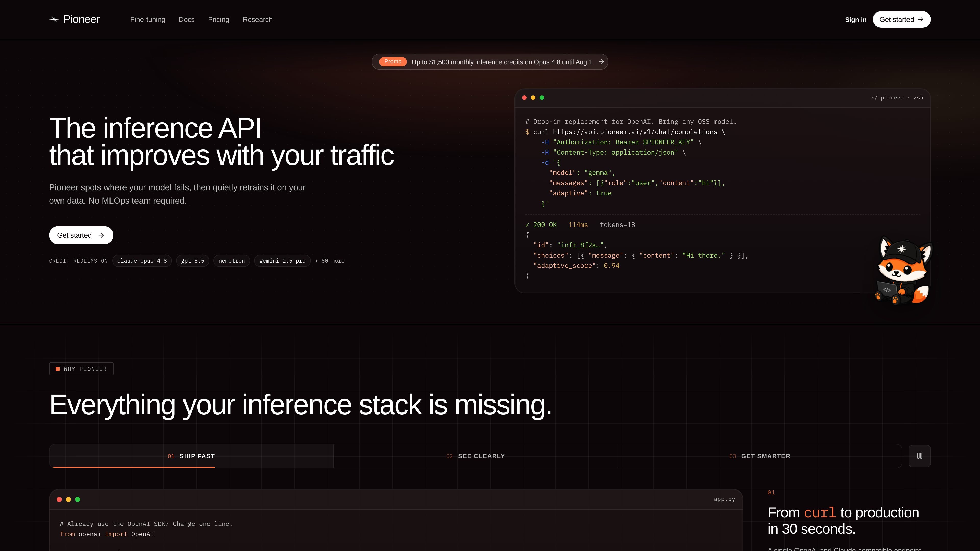The height and width of the screenshot is (551, 980).
Task: Click the '114ms' latency value
Action: pos(578,225)
